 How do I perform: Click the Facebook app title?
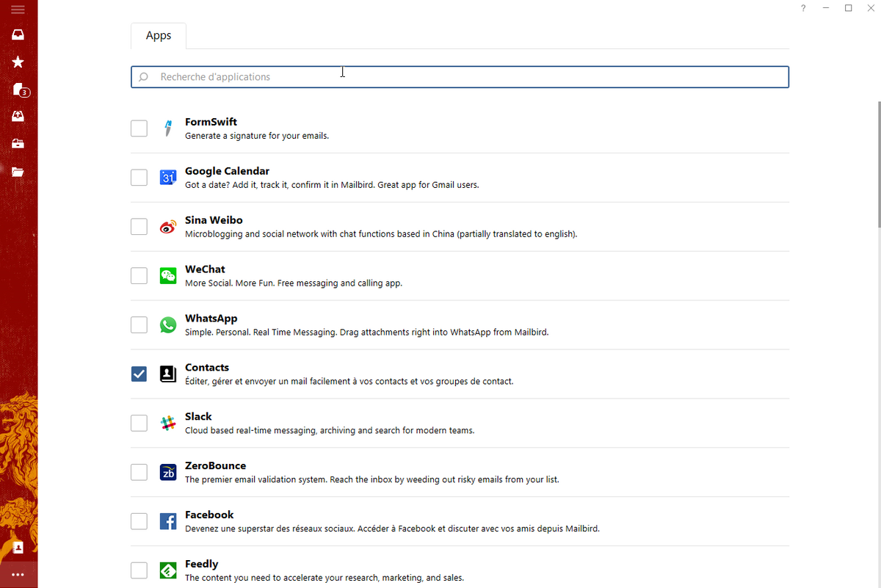pos(209,515)
